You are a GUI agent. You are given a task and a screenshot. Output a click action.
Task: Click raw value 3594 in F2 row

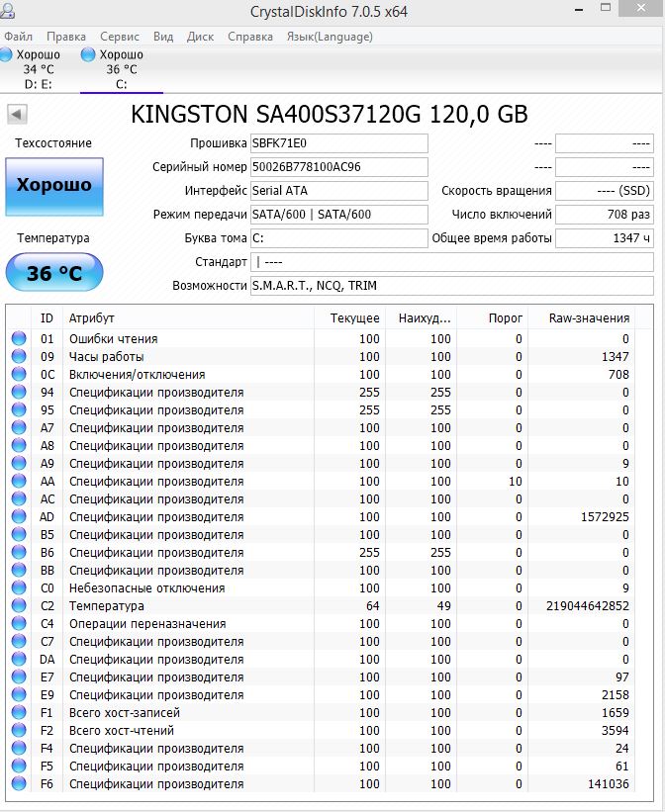[x=616, y=731]
